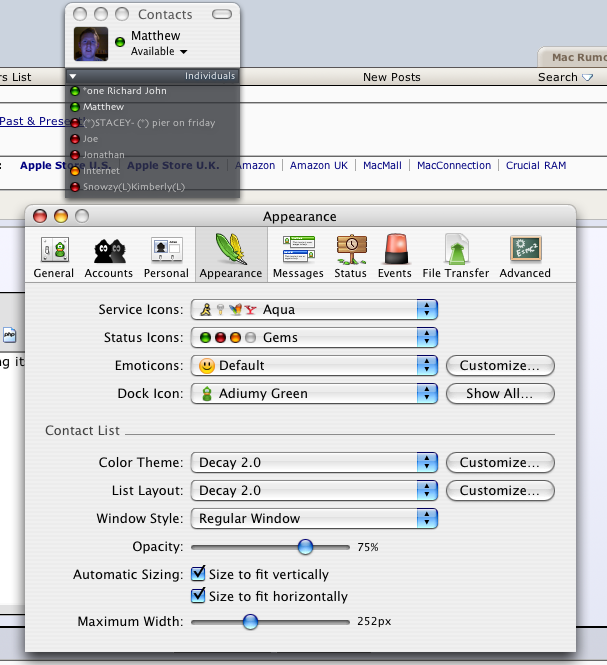Select contact *one Richard John
The width and height of the screenshot is (607, 665).
pos(153,91)
